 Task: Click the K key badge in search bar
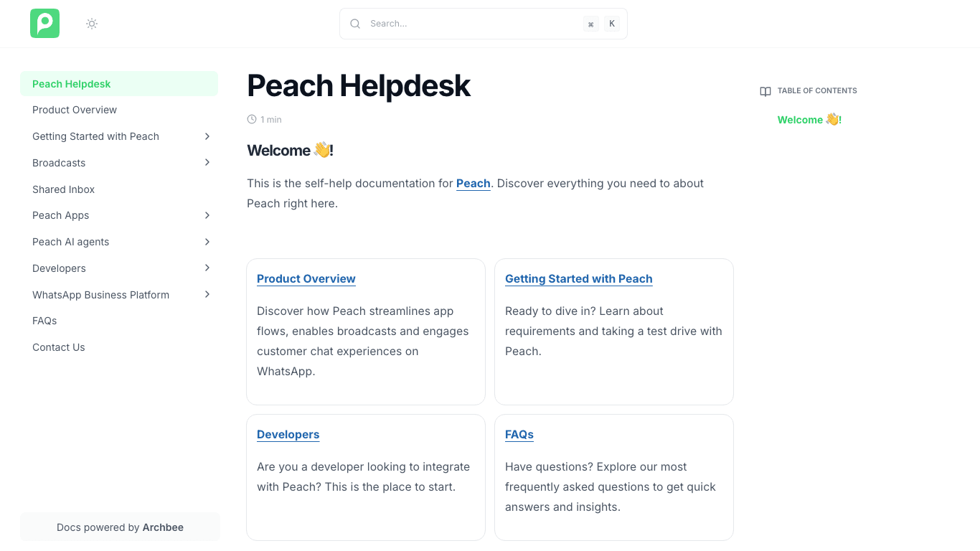pyautogui.click(x=611, y=23)
